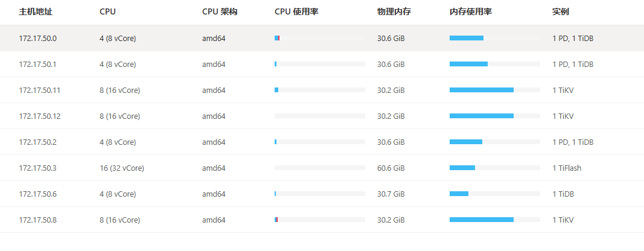Click the CPU 架构 column header
The height and width of the screenshot is (251, 644).
[x=220, y=11]
